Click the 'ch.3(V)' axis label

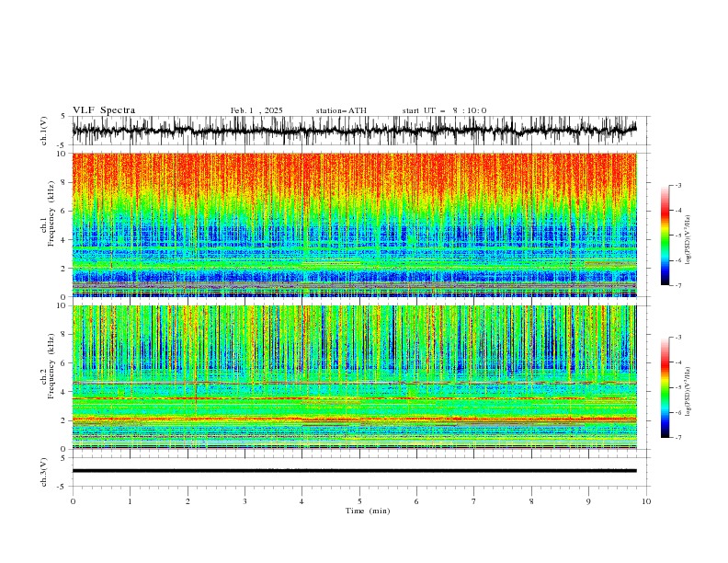pyautogui.click(x=44, y=472)
